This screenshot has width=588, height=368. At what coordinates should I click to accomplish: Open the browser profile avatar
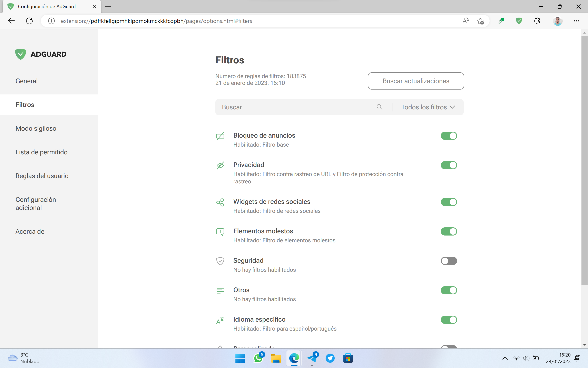[x=558, y=21]
